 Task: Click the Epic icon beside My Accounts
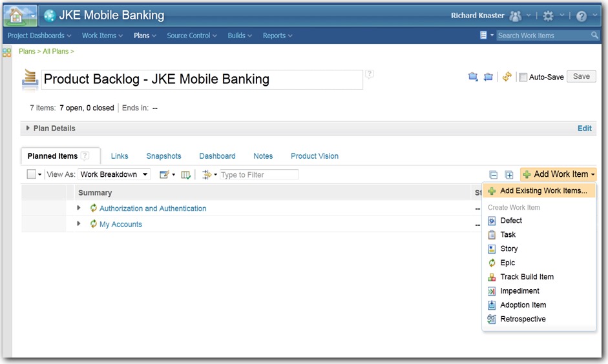[93, 224]
